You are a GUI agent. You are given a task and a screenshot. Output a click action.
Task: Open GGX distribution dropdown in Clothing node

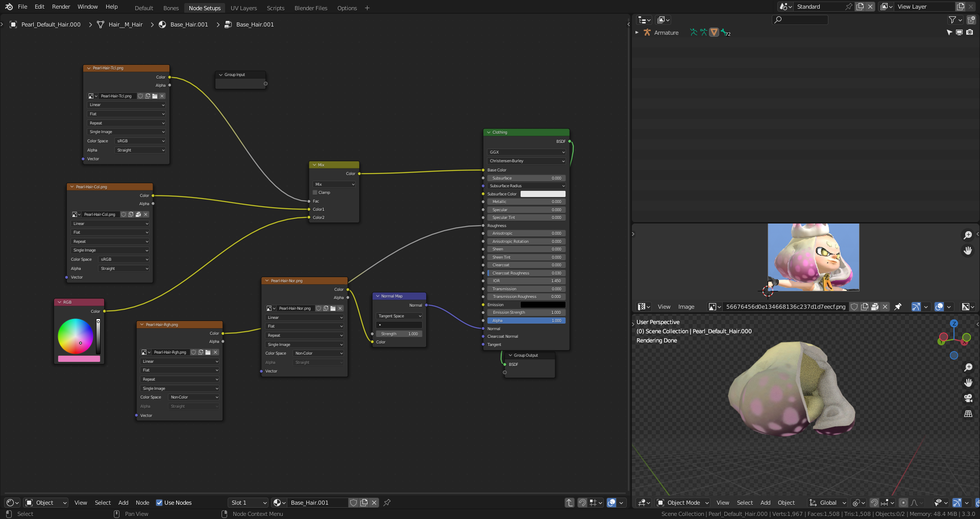pos(526,152)
